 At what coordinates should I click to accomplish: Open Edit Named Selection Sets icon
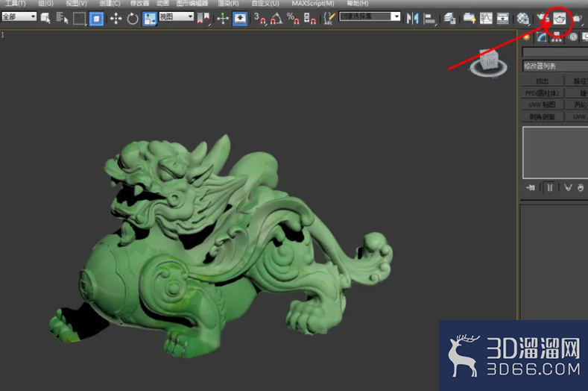click(x=329, y=18)
